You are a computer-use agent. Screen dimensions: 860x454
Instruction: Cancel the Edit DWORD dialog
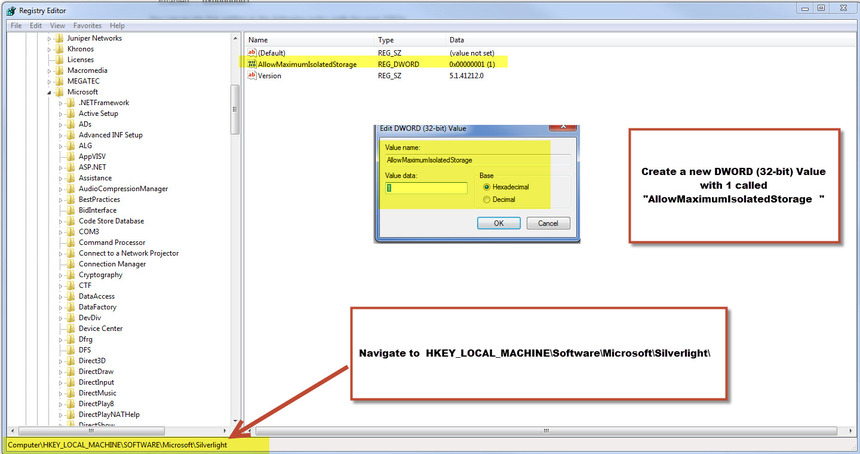[x=548, y=223]
